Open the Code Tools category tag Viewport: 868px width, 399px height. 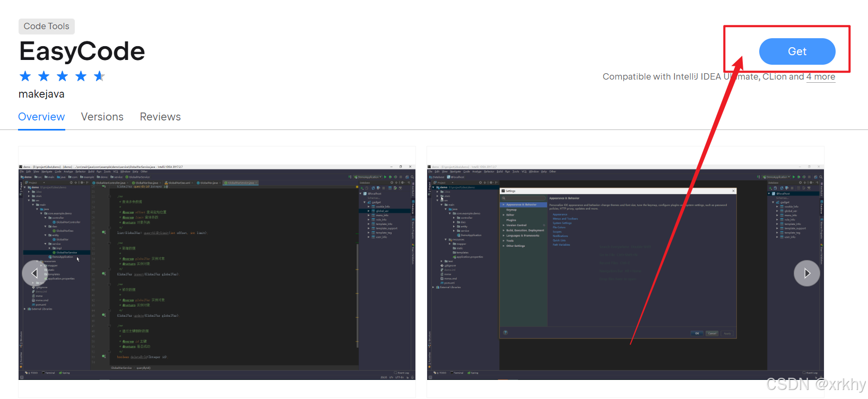pos(47,26)
